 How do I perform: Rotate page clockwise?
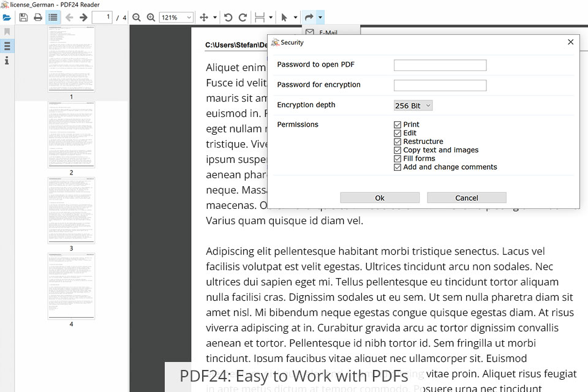click(x=243, y=18)
